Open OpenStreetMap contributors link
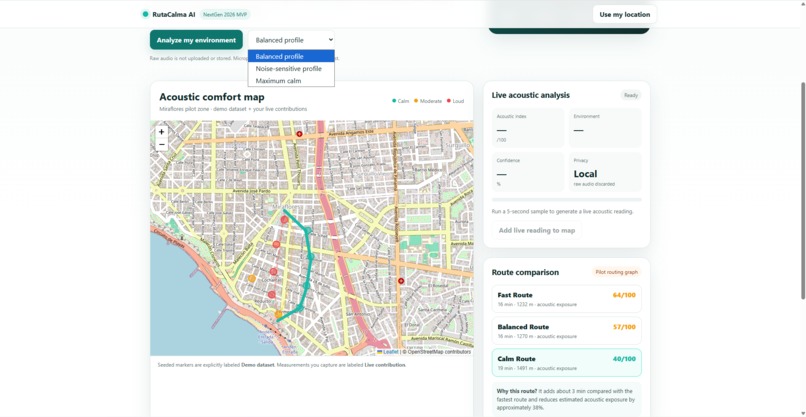Viewport: 806px width, 417px height. click(436, 352)
